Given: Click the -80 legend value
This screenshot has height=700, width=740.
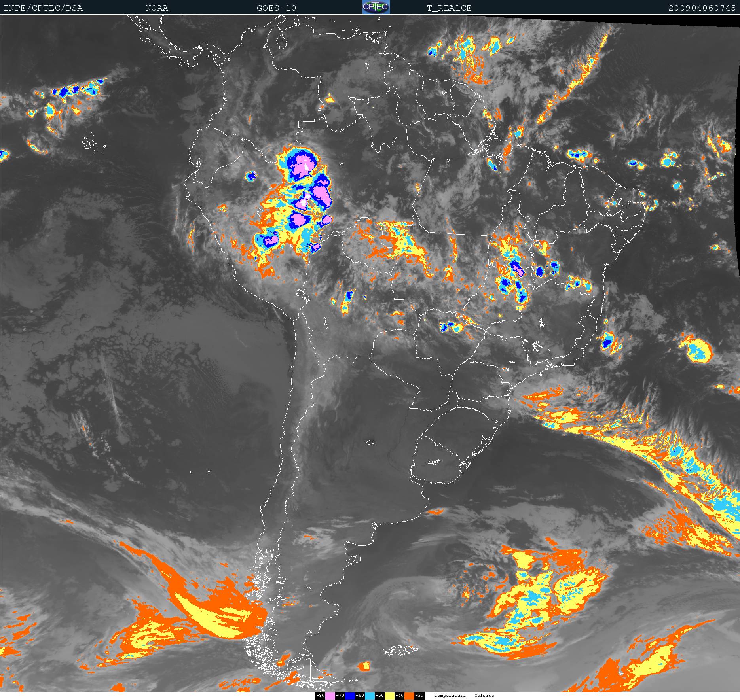Looking at the screenshot, I should pos(320,696).
